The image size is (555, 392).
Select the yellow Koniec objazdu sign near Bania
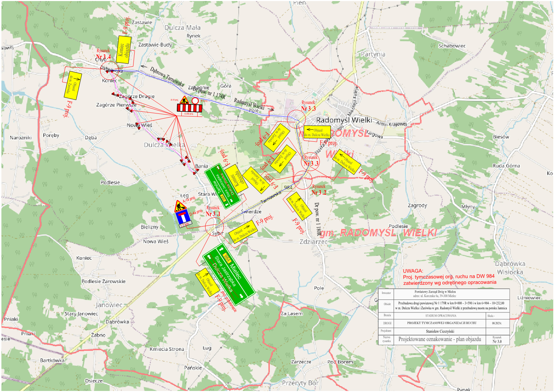(x=236, y=178)
